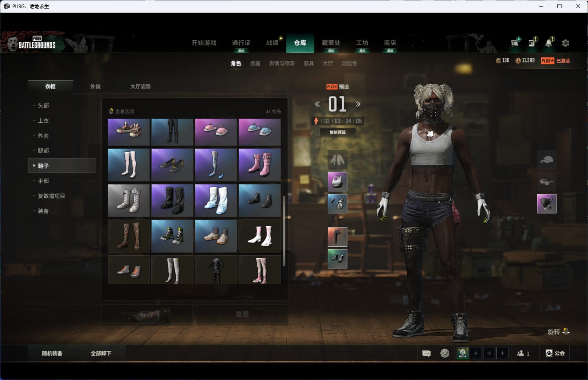Click the empty jacket slot icon

click(x=338, y=159)
